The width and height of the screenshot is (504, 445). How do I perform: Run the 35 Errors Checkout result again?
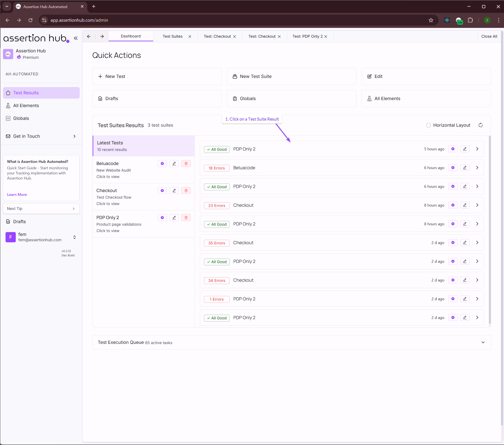453,243
